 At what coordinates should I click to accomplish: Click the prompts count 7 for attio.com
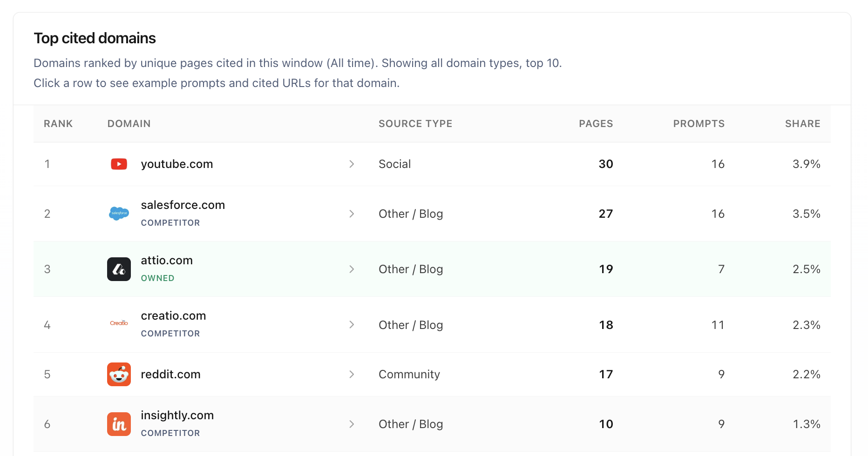721,269
